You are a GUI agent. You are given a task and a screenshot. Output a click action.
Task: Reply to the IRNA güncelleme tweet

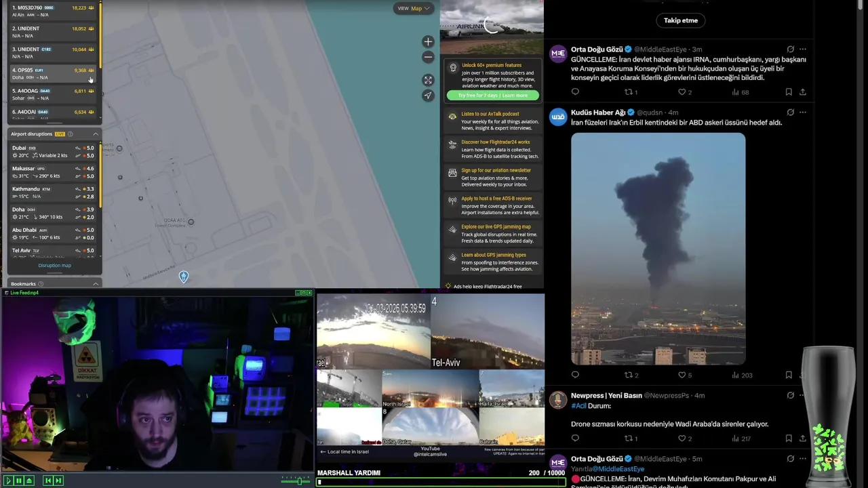pyautogui.click(x=575, y=92)
